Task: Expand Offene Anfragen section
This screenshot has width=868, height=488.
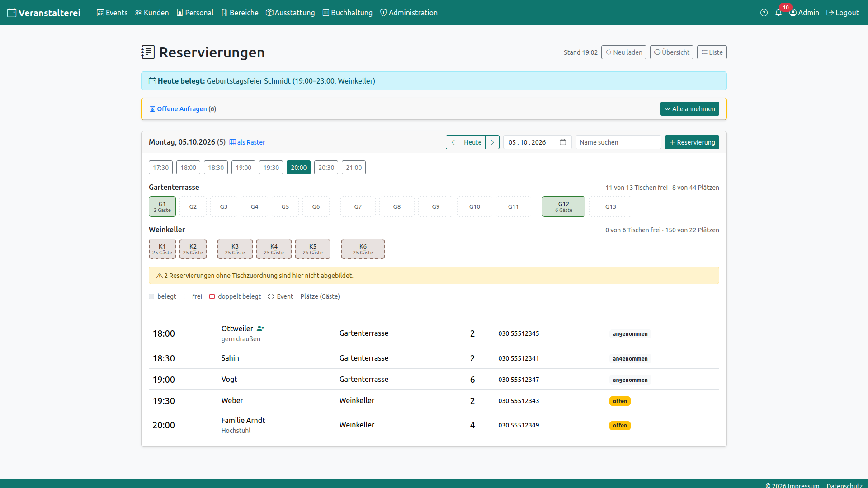Action: click(183, 109)
